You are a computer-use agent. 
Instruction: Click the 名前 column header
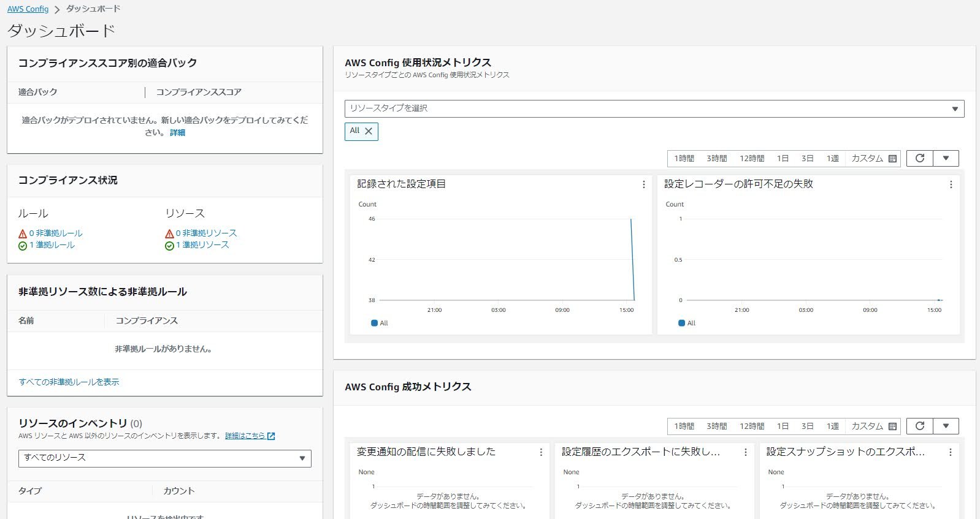pos(26,320)
